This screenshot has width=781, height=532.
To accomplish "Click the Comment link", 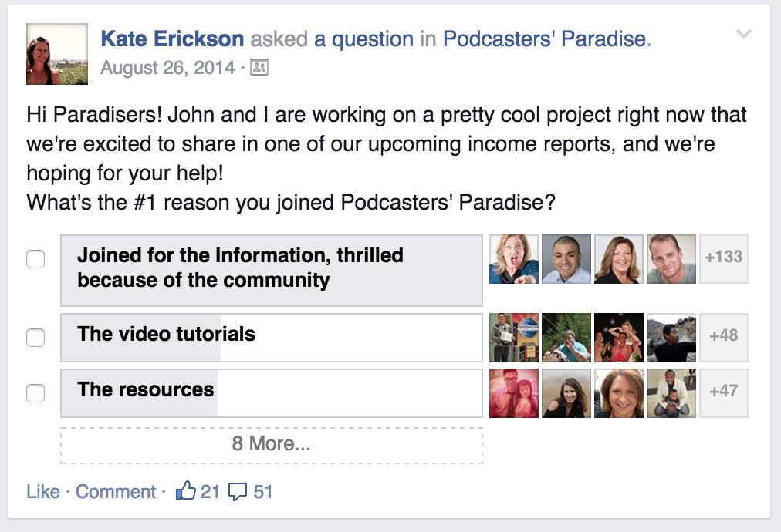I will click(116, 492).
